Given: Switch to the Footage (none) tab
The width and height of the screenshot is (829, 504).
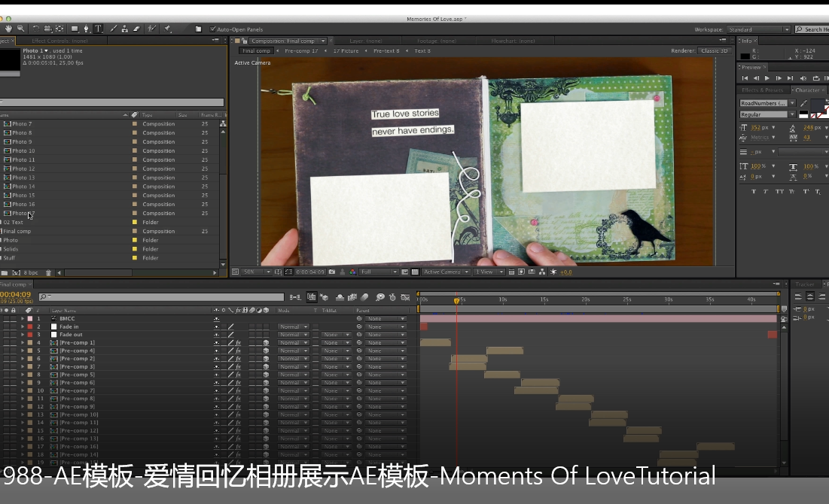Looking at the screenshot, I should pos(436,41).
